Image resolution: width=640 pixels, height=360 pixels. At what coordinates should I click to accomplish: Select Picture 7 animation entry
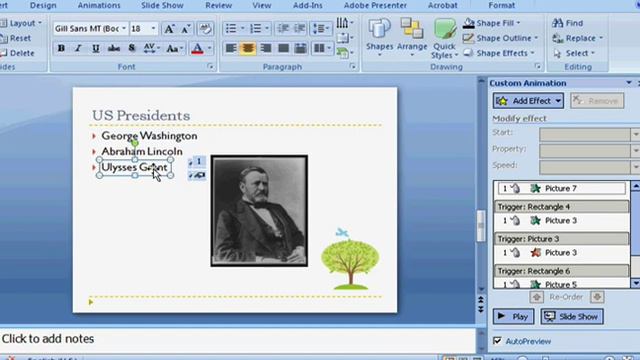[561, 188]
